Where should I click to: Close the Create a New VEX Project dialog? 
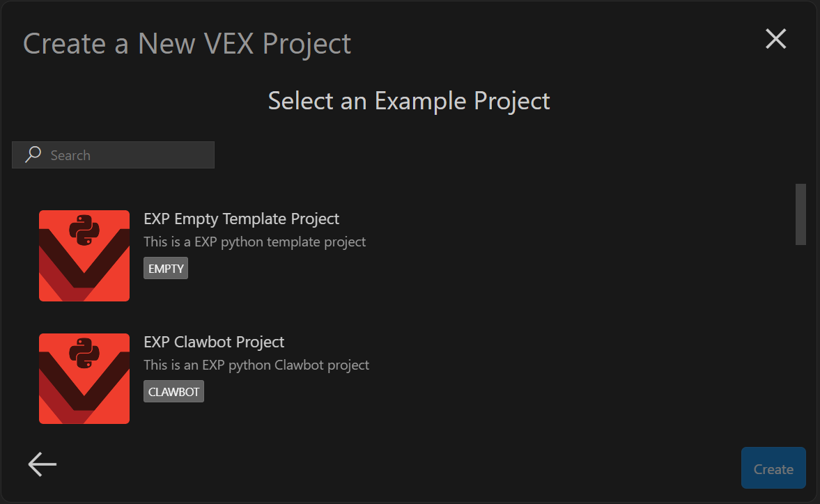click(x=775, y=39)
